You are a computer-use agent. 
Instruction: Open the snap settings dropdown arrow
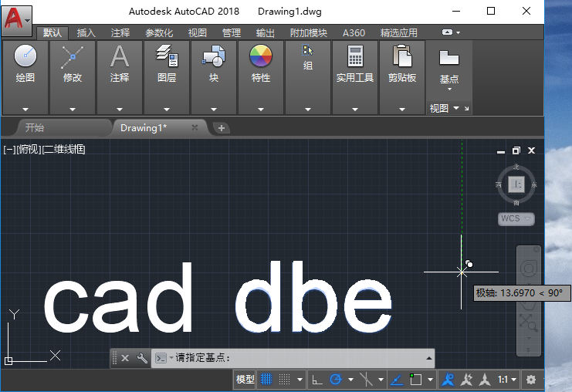tap(300, 380)
